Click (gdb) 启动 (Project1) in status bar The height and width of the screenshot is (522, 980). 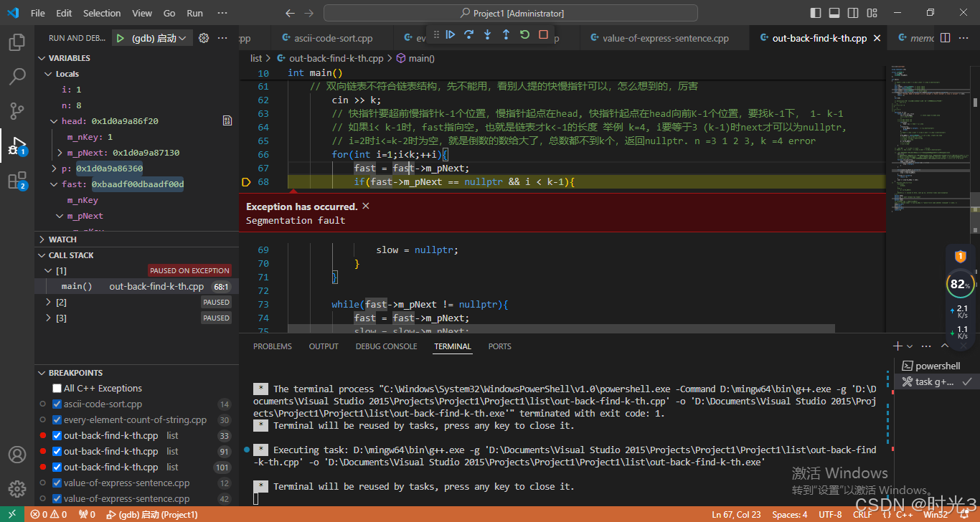click(152, 514)
